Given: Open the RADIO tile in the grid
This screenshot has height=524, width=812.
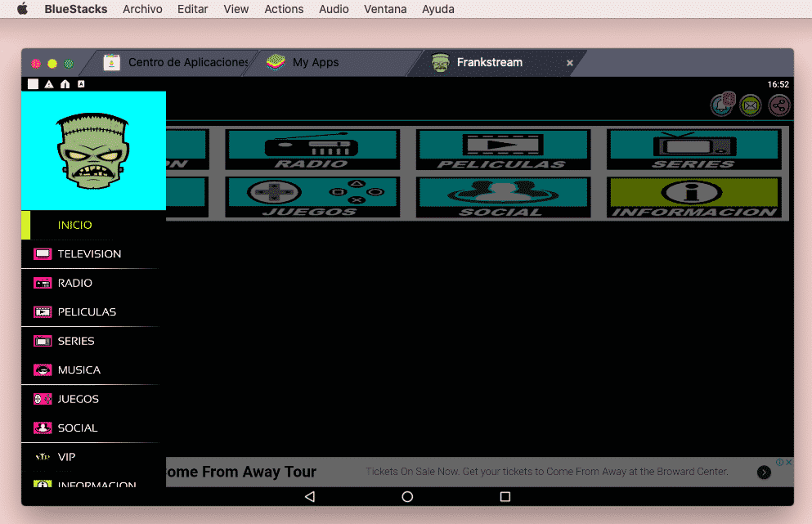Looking at the screenshot, I should (312, 150).
